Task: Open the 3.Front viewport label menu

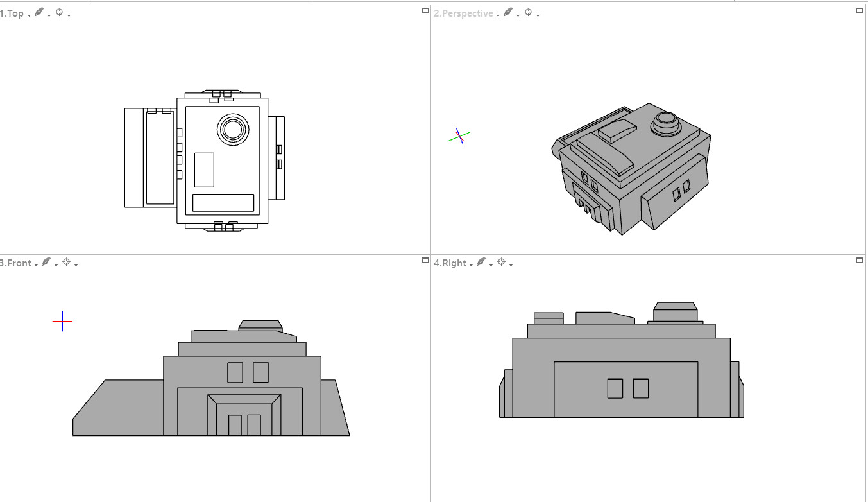Action: [16, 263]
